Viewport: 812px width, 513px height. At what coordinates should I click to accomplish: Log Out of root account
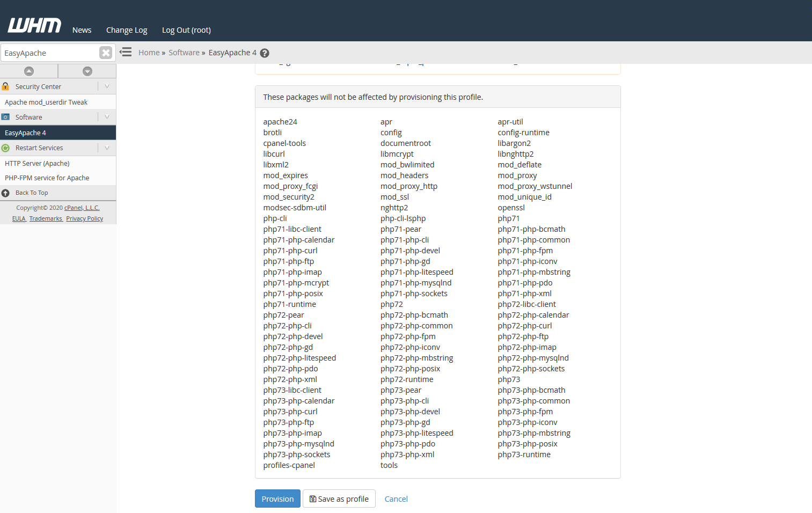coord(186,30)
